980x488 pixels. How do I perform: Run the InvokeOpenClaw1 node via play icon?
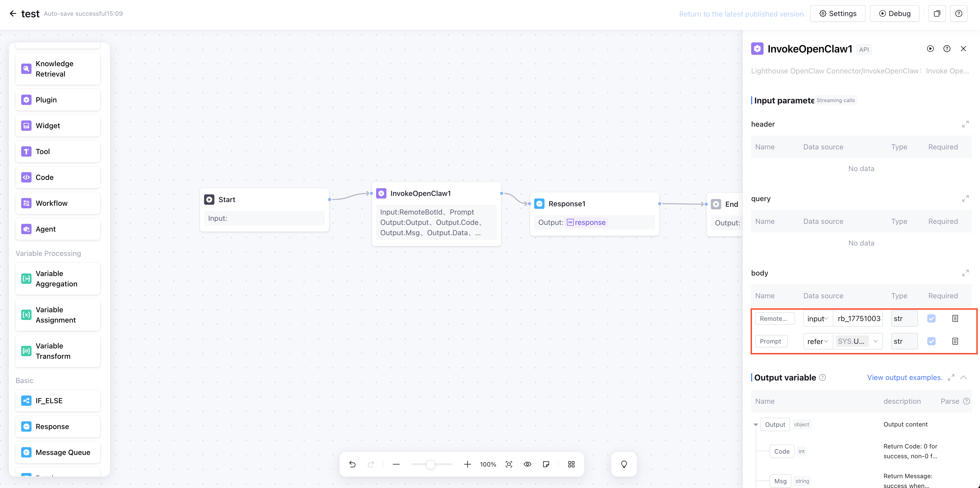point(930,49)
